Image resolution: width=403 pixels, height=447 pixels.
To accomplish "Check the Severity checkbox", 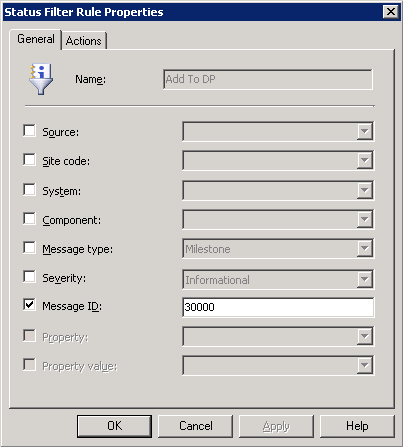I will coord(29,276).
